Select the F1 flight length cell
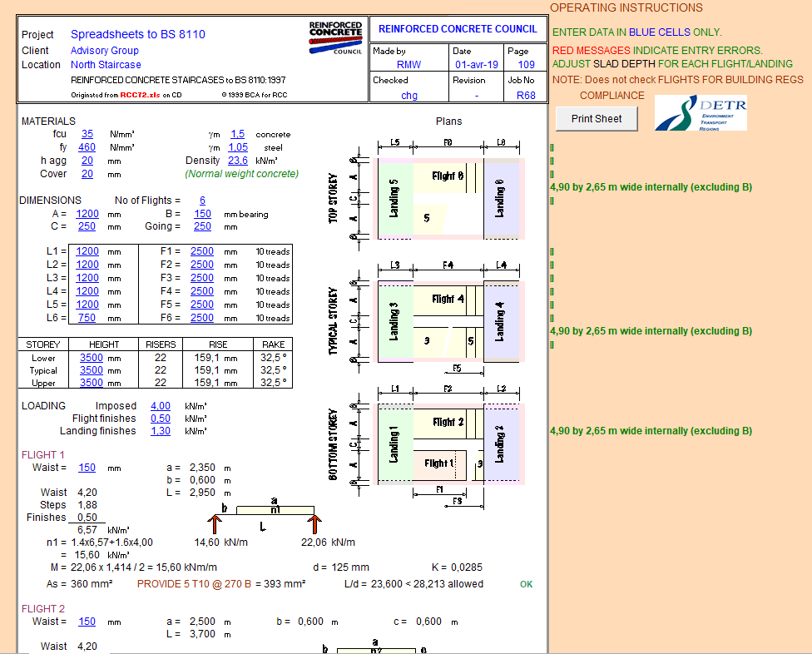The width and height of the screenshot is (812, 654). point(202,251)
